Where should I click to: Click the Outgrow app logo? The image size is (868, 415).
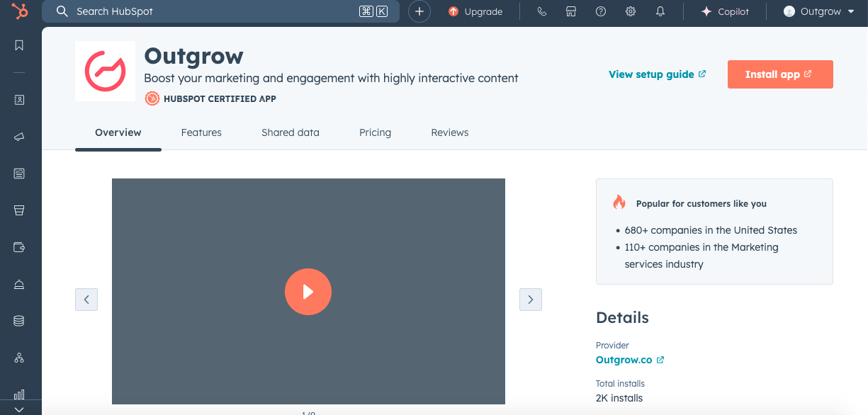(x=105, y=71)
